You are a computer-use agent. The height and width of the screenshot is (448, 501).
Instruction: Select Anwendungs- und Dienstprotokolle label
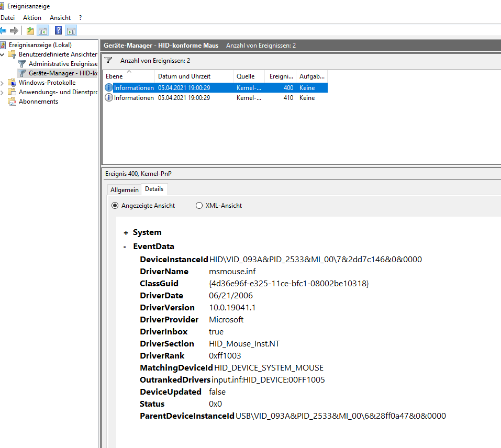pyautogui.click(x=58, y=92)
